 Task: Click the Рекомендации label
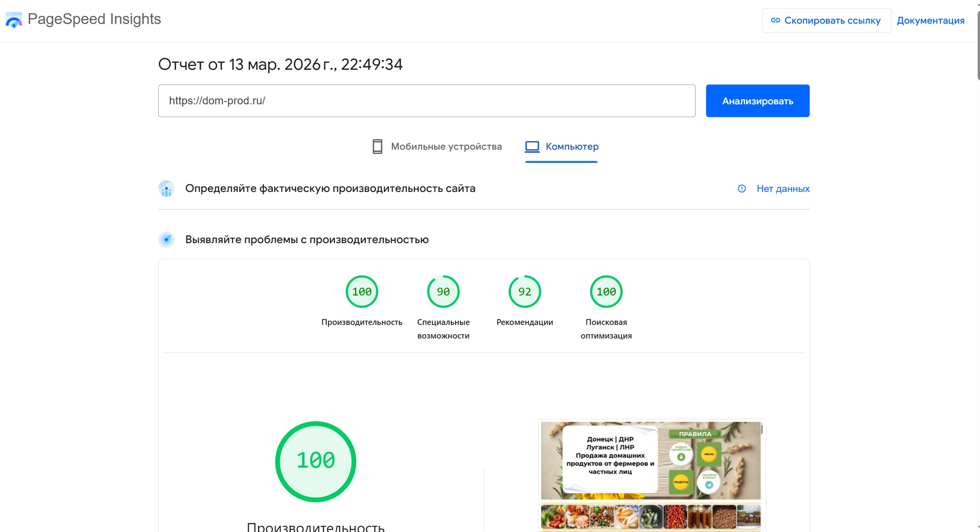point(525,322)
